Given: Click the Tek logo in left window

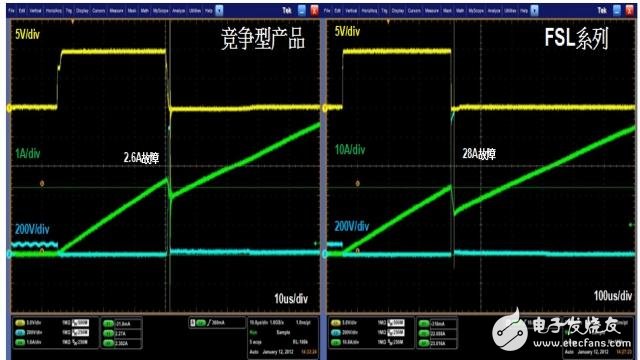Looking at the screenshot, I should (287, 10).
